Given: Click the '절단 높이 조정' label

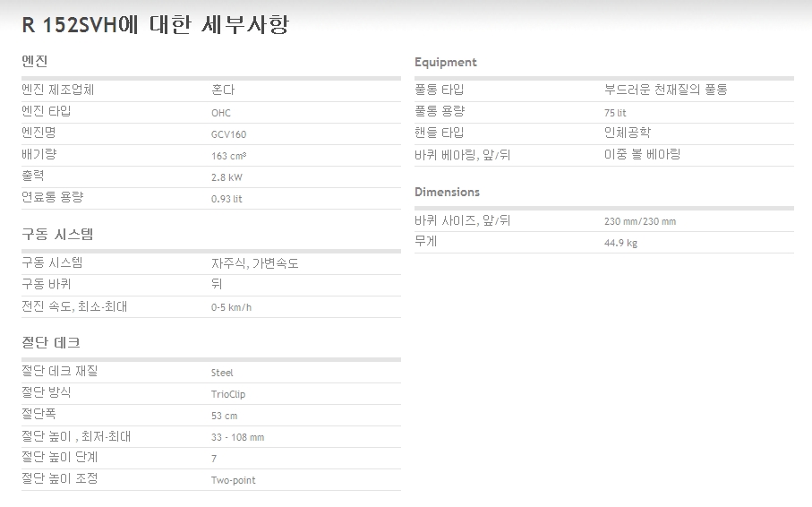Looking at the screenshot, I should click(x=60, y=479).
